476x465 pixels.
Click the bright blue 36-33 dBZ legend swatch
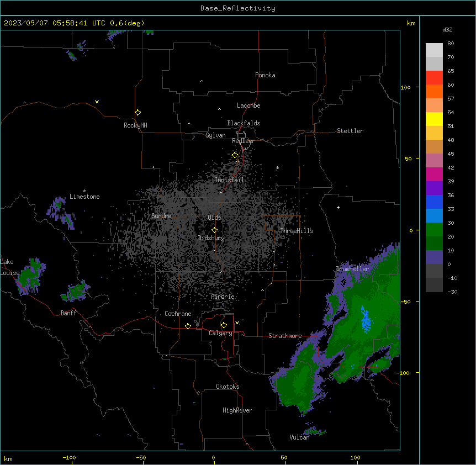click(x=434, y=202)
